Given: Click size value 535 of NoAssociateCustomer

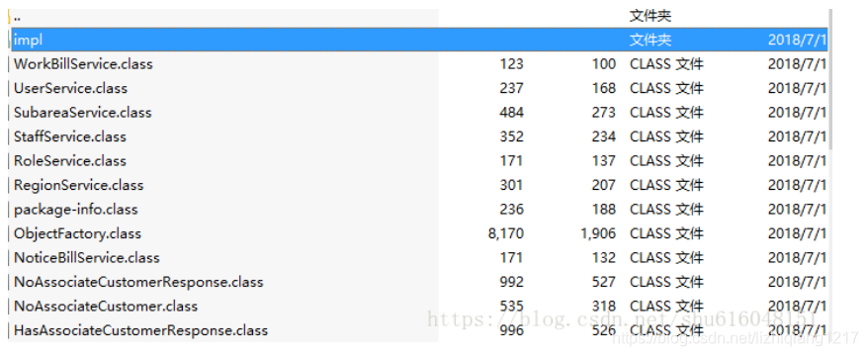Looking at the screenshot, I should tap(511, 307).
